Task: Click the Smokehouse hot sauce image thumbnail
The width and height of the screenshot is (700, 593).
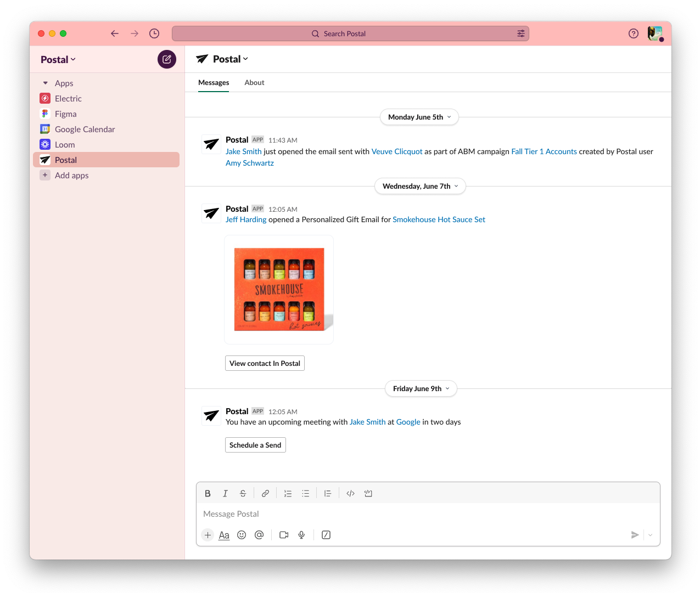Action: coord(279,290)
